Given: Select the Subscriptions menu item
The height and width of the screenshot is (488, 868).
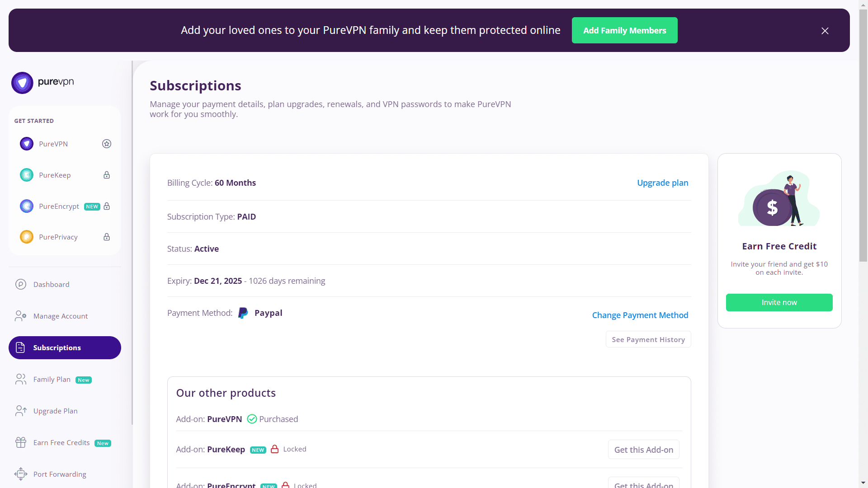Looking at the screenshot, I should pos(65,347).
